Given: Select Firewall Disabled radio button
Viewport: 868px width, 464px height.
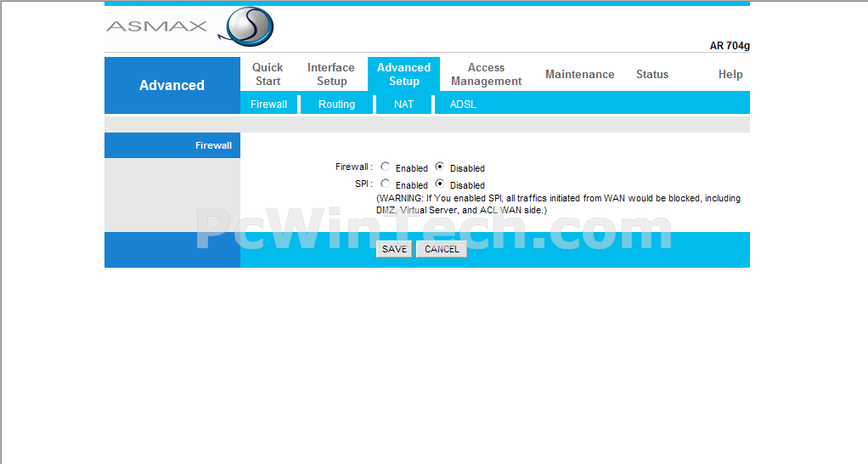Looking at the screenshot, I should (440, 167).
